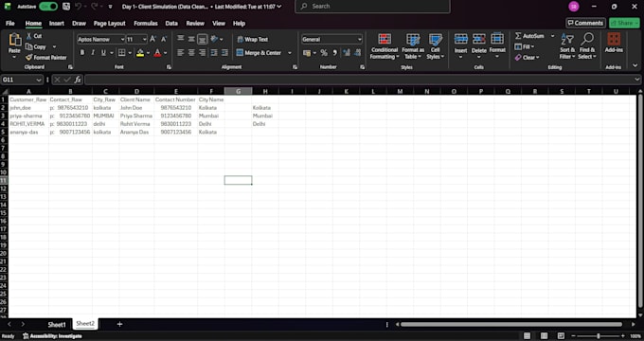
Task: Apply Borders to the selected cell
Action: click(122, 53)
